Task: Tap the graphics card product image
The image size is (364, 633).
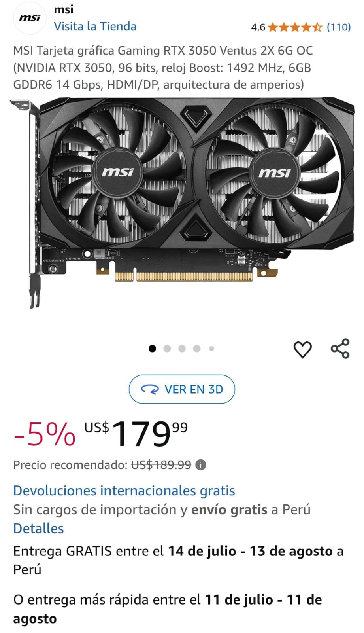Action: 182,202
